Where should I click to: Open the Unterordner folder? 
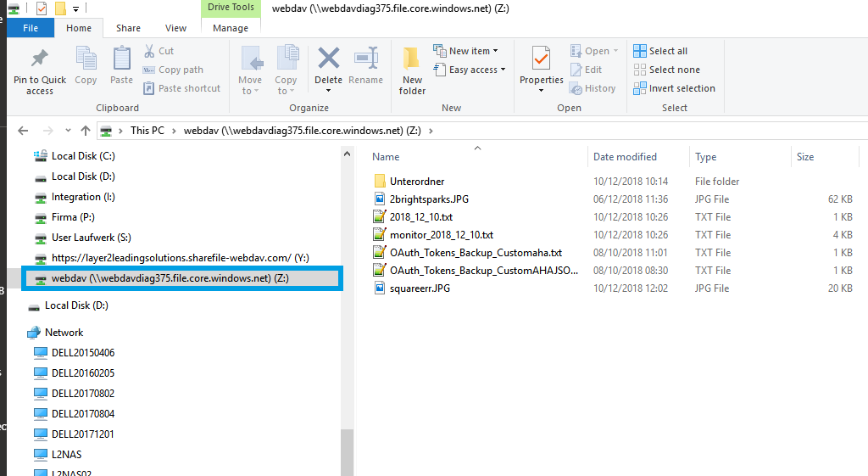[x=416, y=182]
